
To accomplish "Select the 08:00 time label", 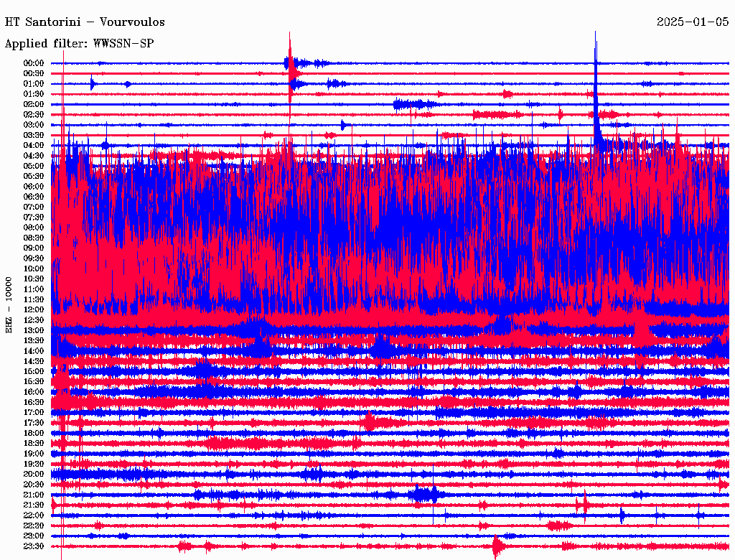I will [x=34, y=228].
